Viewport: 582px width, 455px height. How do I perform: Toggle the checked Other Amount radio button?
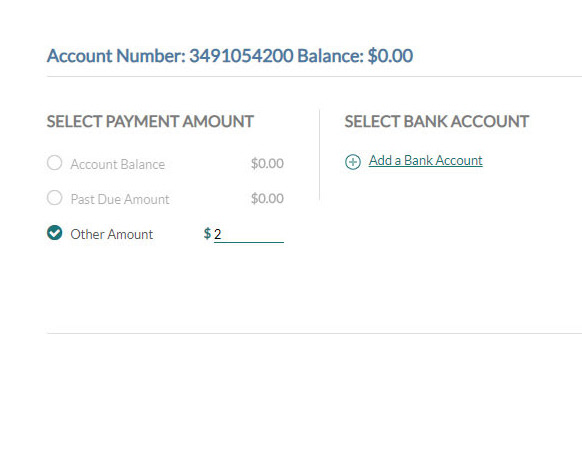[x=54, y=233]
